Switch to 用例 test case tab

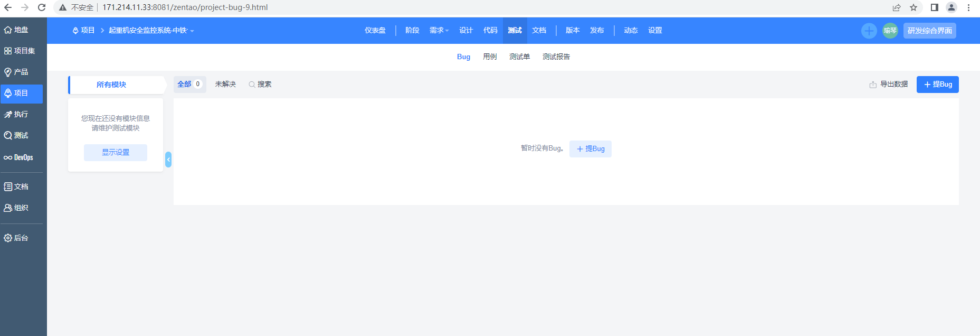pyautogui.click(x=490, y=57)
